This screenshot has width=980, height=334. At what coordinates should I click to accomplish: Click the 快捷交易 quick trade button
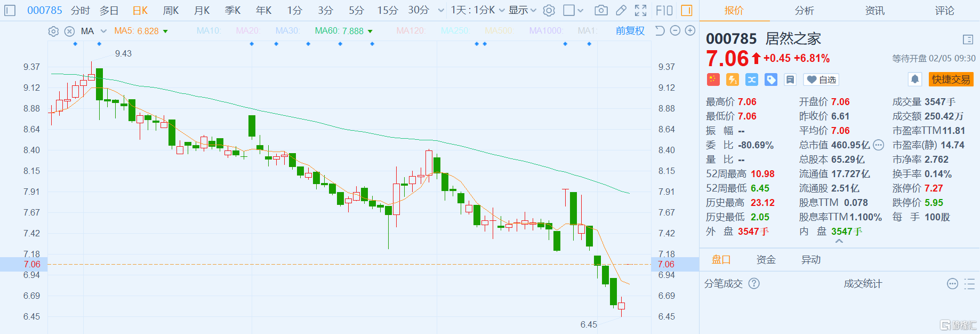(951, 79)
